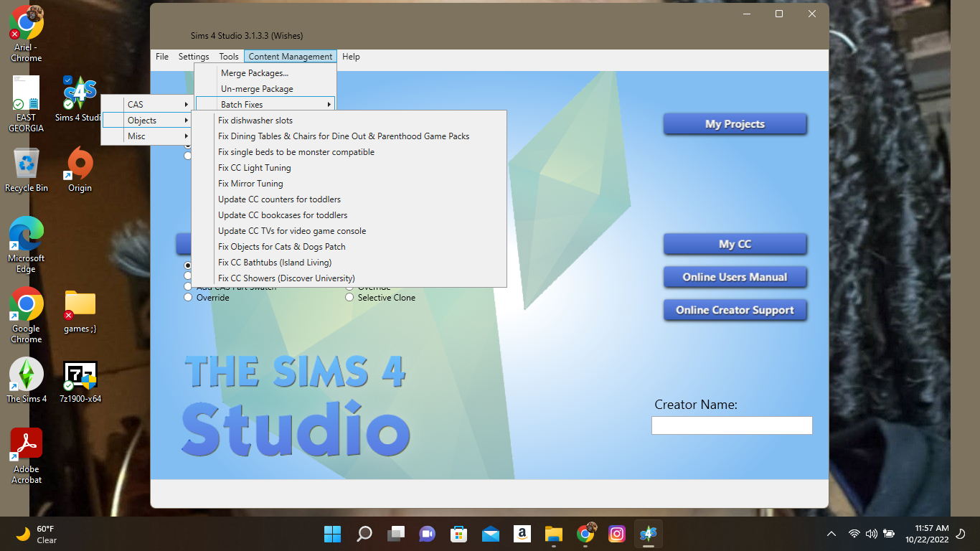
Task: Select the Selective Clone radio button
Action: [x=350, y=297]
